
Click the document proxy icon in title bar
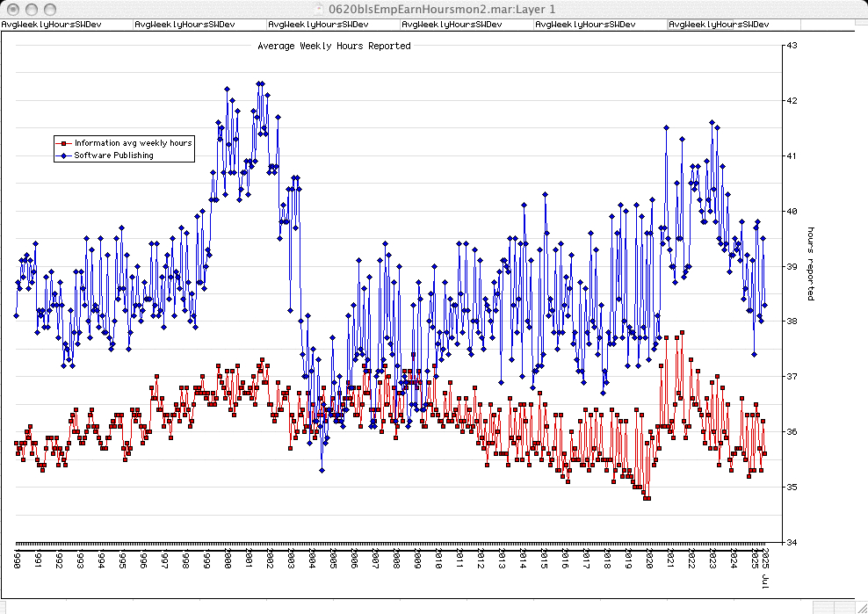click(x=320, y=9)
